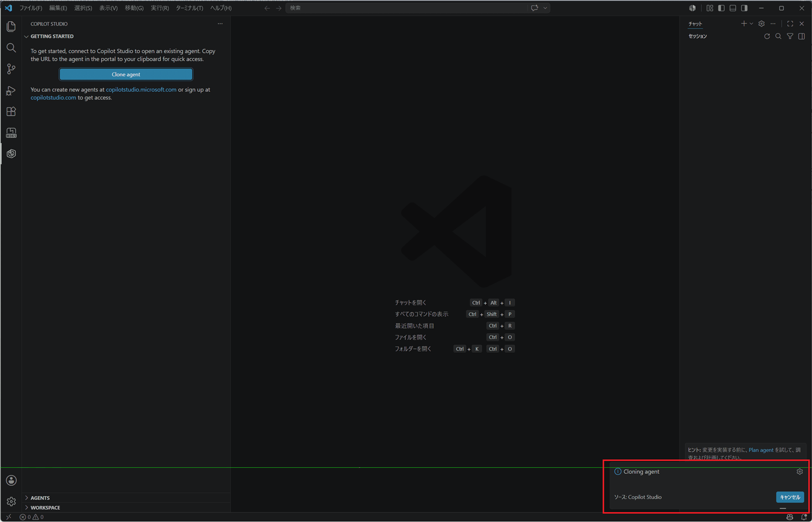Open the M365 Agents Toolkit view
Screen dimensions: 812x522
[x=11, y=133]
